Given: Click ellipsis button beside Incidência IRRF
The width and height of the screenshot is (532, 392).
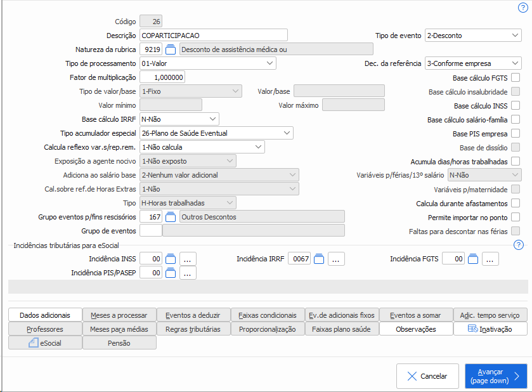Looking at the screenshot, I should [337, 258].
